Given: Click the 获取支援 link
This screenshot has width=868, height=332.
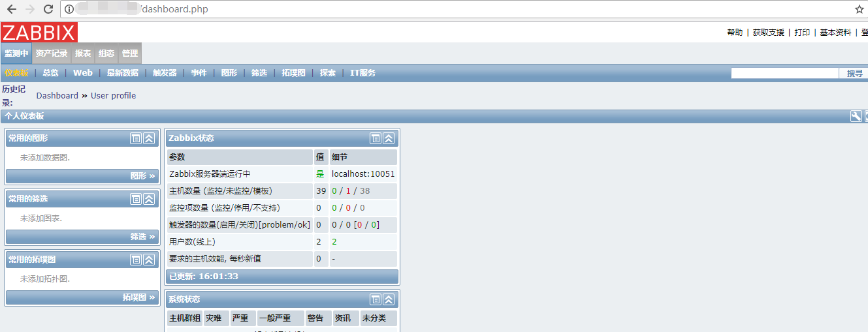Looking at the screenshot, I should coord(769,32).
